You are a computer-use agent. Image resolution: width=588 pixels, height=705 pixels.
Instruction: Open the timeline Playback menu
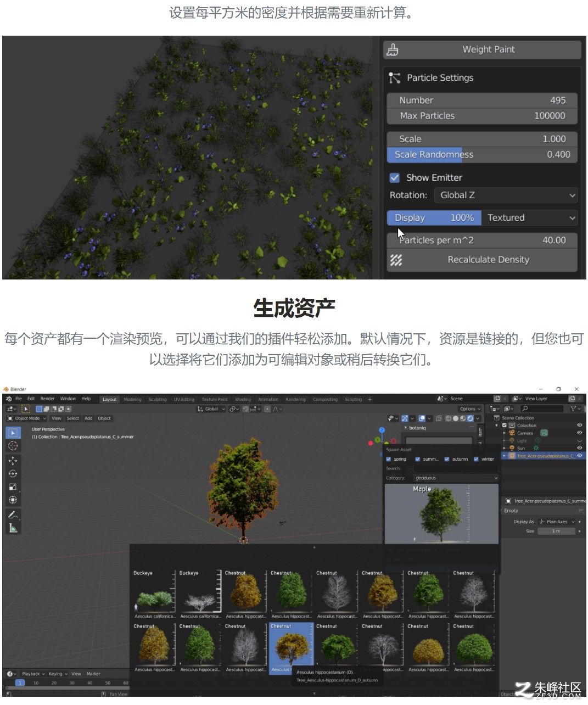point(32,674)
